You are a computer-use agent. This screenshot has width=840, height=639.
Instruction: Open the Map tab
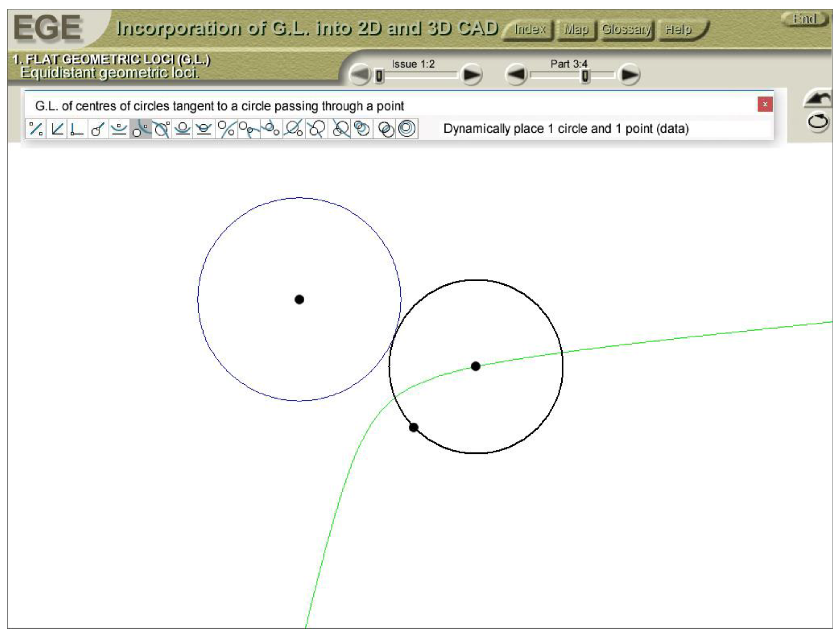tap(576, 29)
